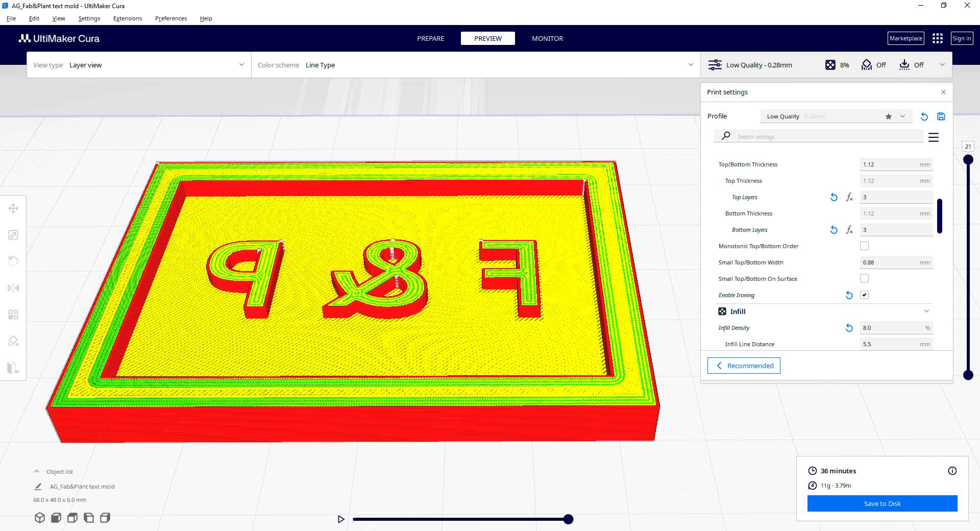Collapse the Object list
Viewport: 980px width, 531px height.
[36, 472]
